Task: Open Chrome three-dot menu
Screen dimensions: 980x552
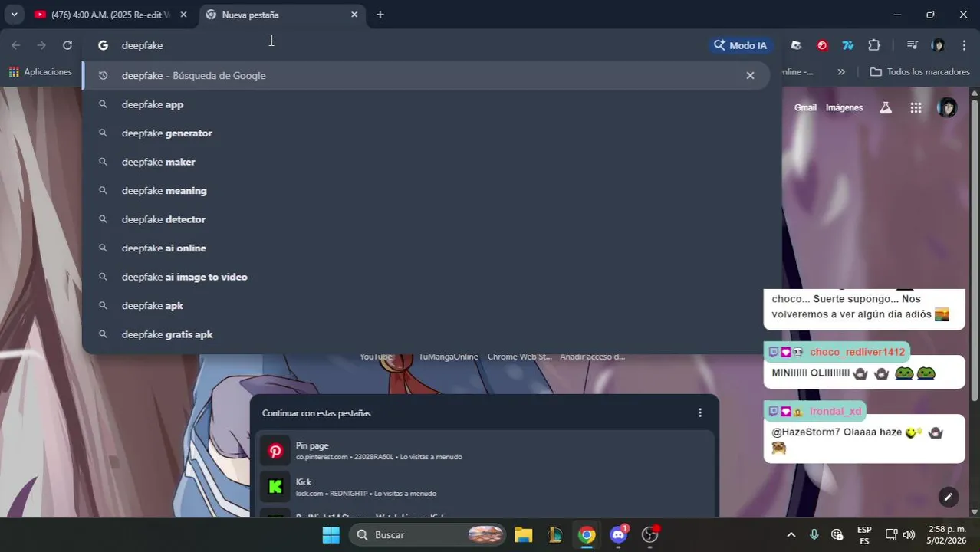Action: [x=964, y=45]
